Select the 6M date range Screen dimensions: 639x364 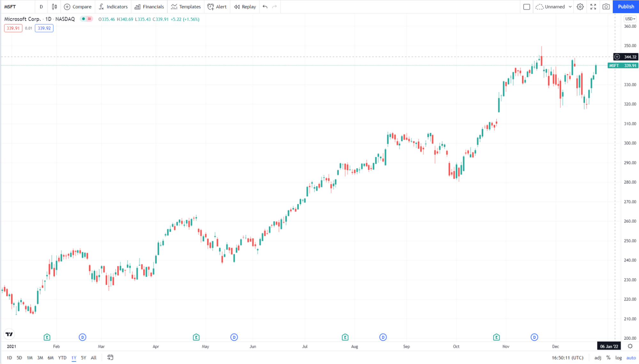pyautogui.click(x=51, y=358)
